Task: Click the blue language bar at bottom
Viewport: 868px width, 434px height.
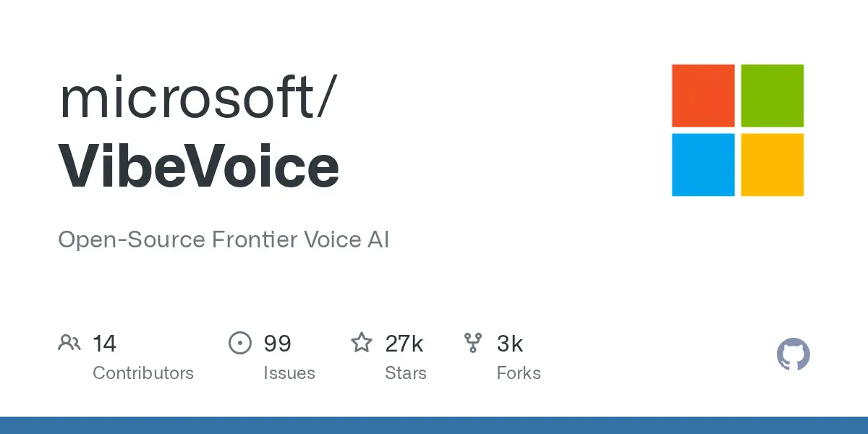Action: [434, 425]
